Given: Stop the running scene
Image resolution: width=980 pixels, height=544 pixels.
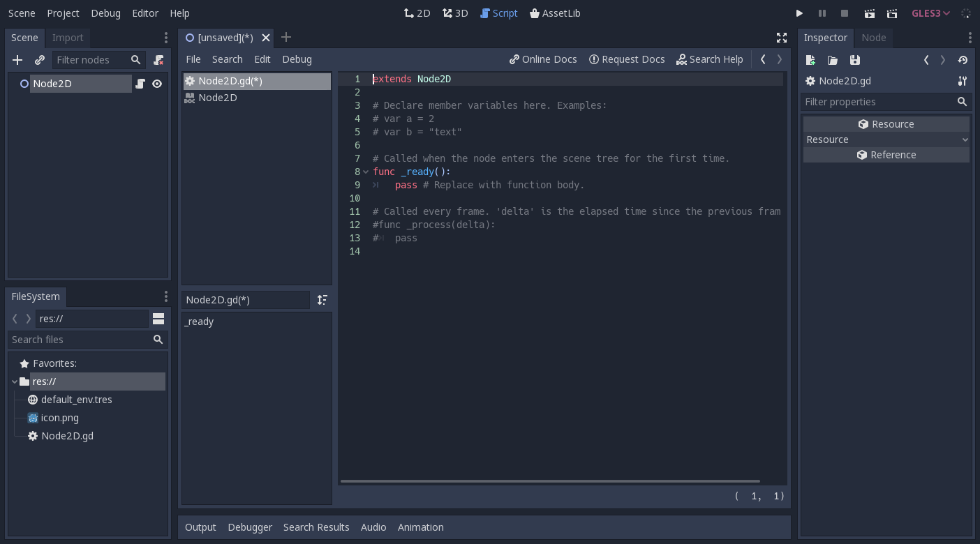Looking at the screenshot, I should [845, 13].
